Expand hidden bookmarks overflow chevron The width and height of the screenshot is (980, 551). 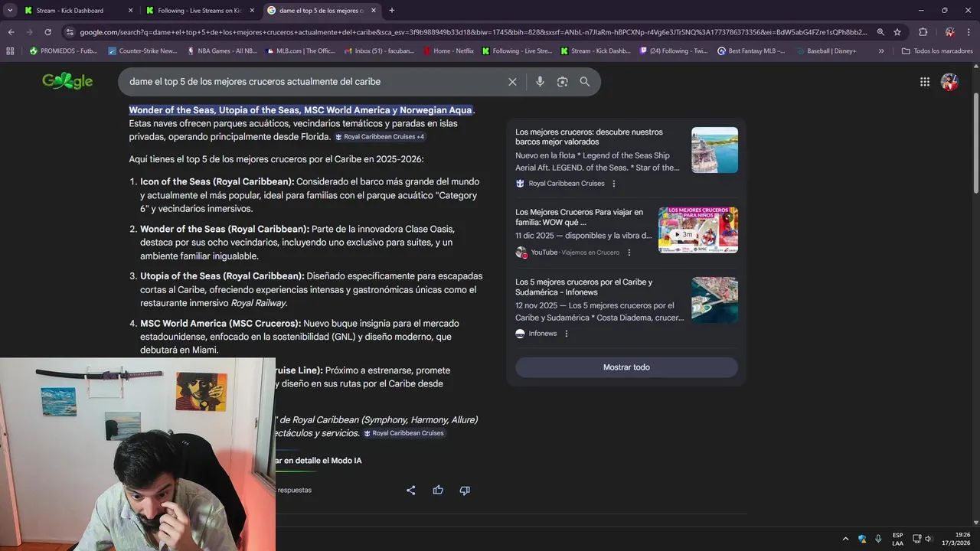coord(881,51)
